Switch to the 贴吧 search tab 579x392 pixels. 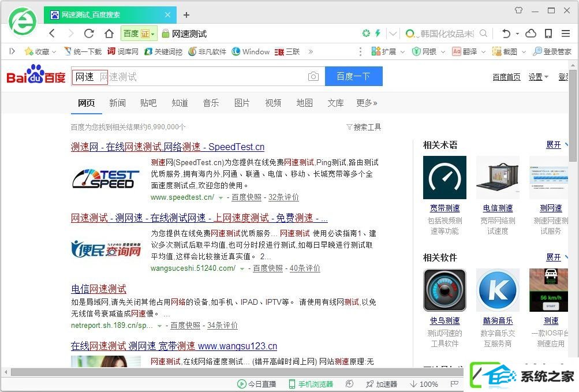[148, 103]
